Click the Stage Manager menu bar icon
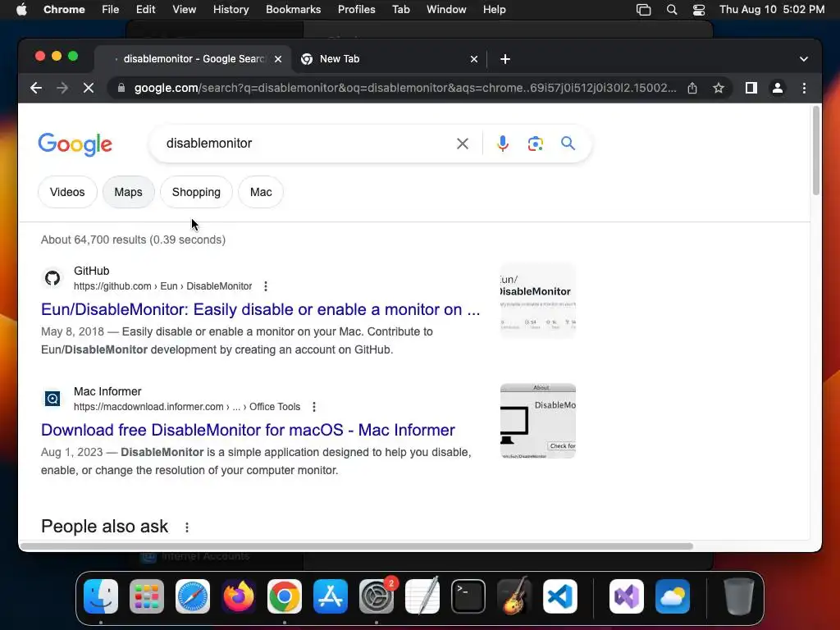 click(643, 10)
